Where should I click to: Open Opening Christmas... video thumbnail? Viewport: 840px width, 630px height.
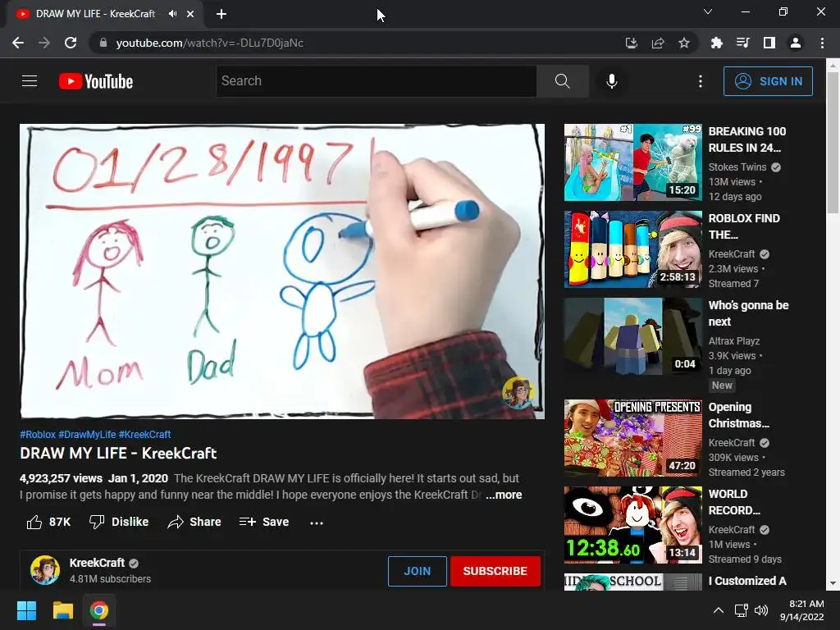point(632,438)
